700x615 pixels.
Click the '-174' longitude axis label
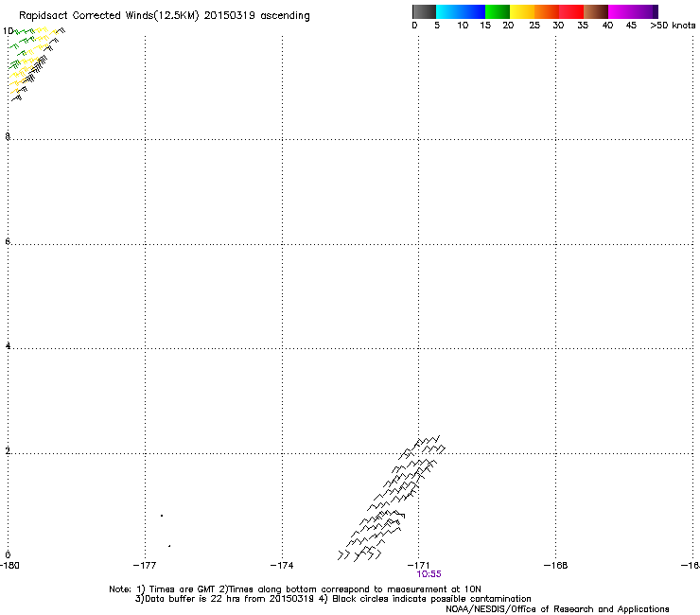coord(282,566)
